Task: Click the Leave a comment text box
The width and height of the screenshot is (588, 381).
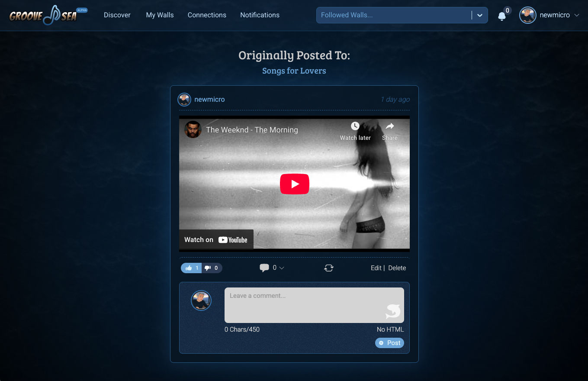Action: pyautogui.click(x=314, y=305)
